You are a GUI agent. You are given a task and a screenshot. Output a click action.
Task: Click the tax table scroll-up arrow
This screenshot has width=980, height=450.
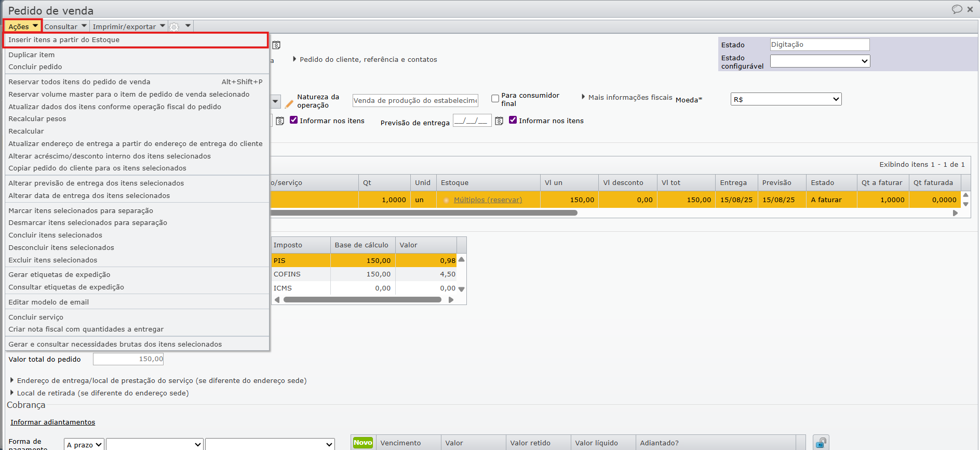[x=461, y=260]
